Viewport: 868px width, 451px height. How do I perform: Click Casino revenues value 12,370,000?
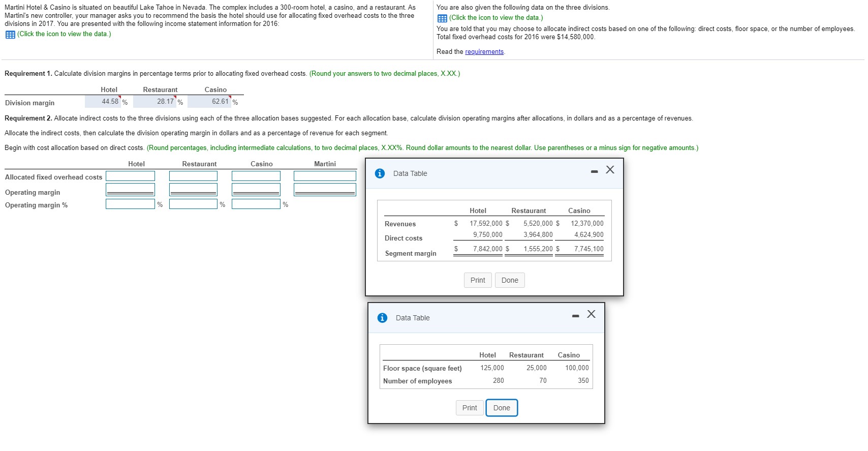tap(587, 224)
